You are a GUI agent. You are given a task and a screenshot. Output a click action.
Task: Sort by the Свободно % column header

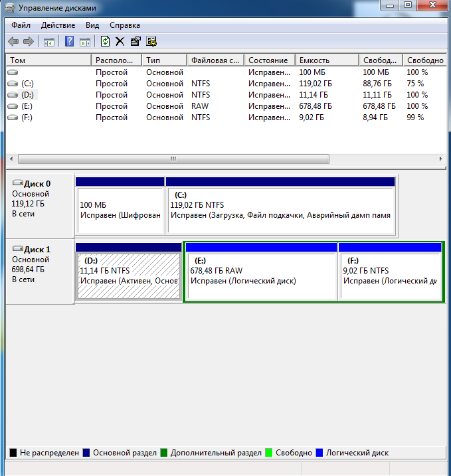[424, 60]
